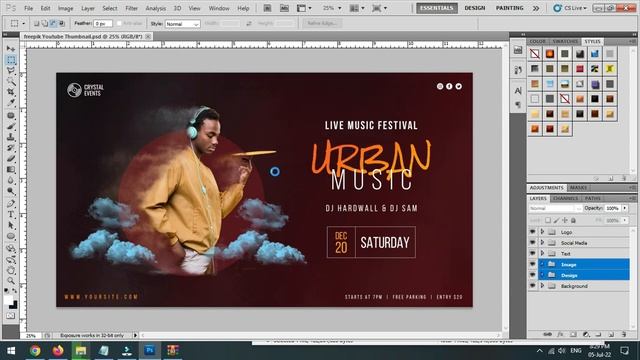The width and height of the screenshot is (640, 360).
Task: Select the Eraser tool
Action: (x=11, y=158)
